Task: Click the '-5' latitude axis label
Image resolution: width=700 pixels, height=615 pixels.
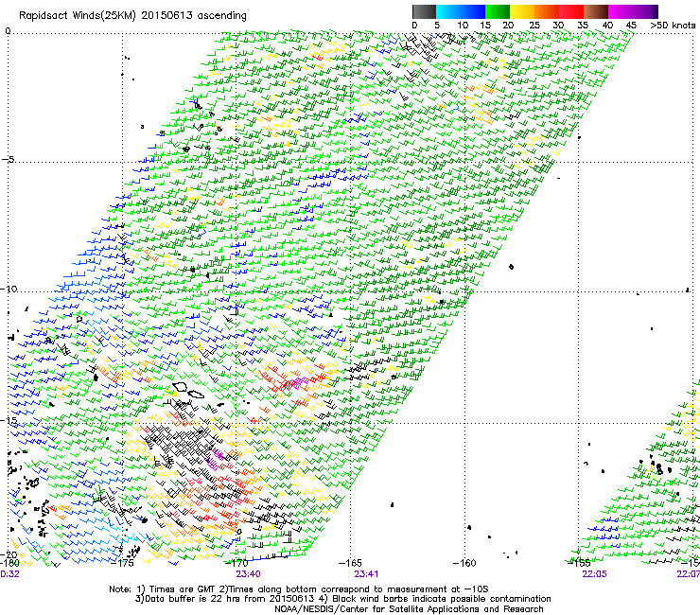Action: click(x=9, y=160)
